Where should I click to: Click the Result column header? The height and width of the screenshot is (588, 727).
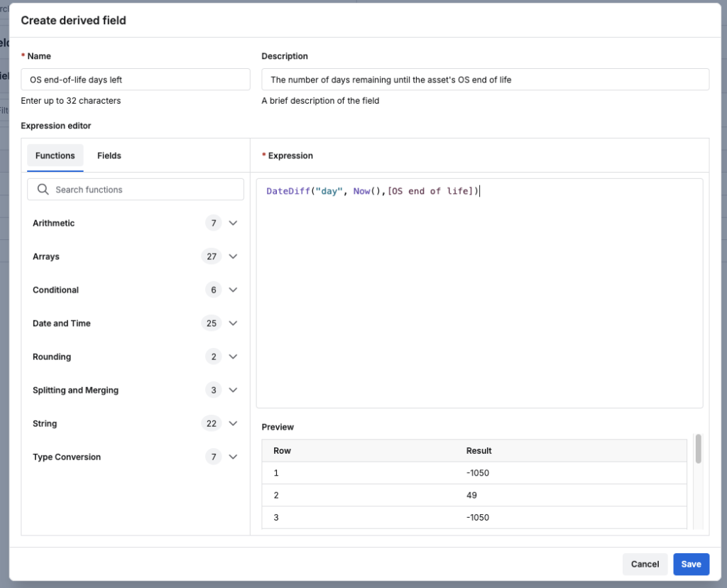[x=479, y=450]
